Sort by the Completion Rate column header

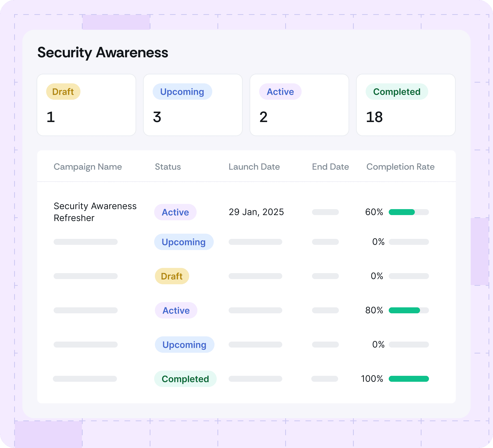400,167
